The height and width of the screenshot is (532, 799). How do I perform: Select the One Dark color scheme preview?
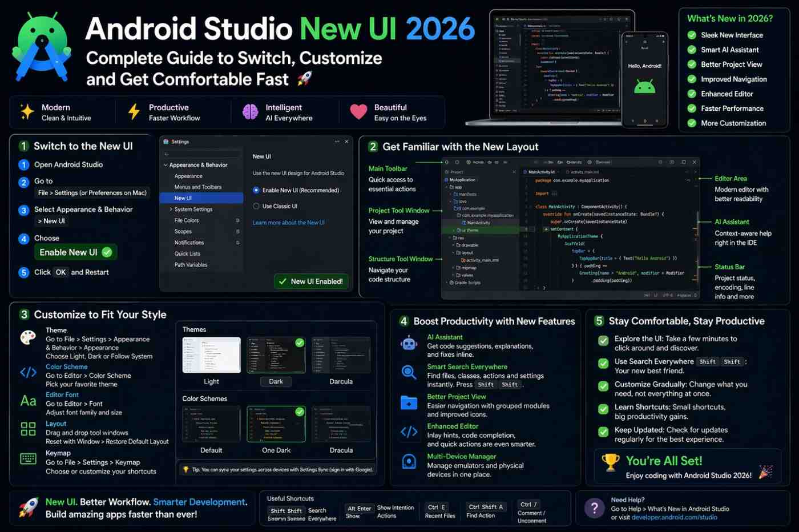pyautogui.click(x=276, y=424)
